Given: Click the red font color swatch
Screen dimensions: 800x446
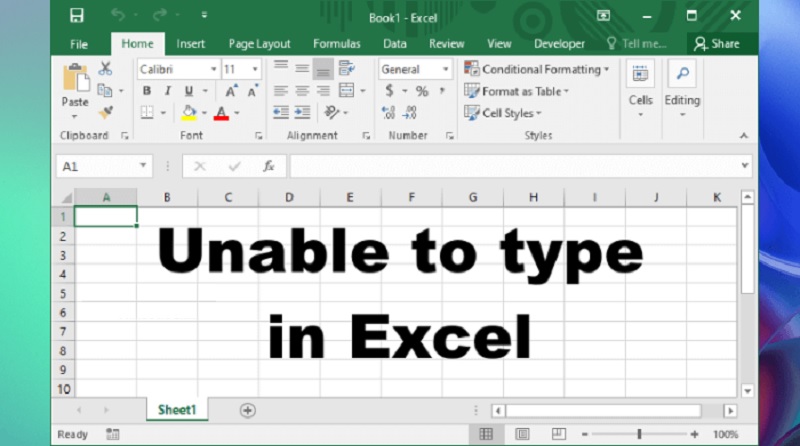Looking at the screenshot, I should click(x=221, y=113).
